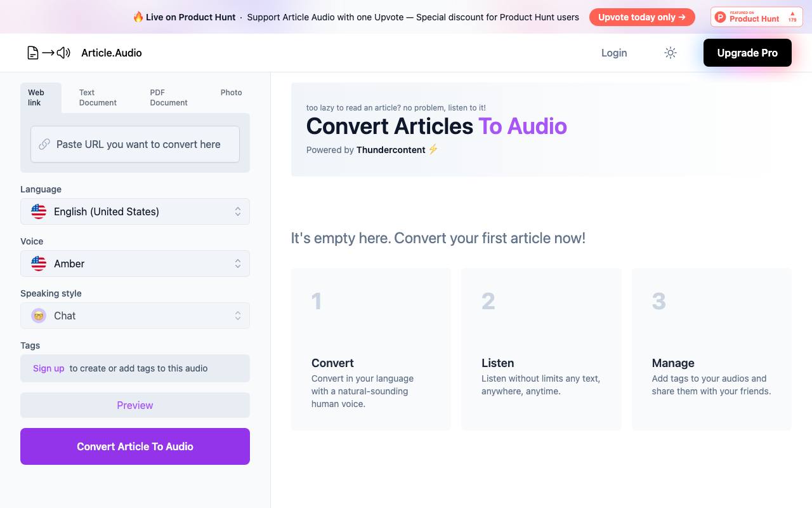This screenshot has height=508, width=812.
Task: Switch to the Text Document tab
Action: [98, 98]
